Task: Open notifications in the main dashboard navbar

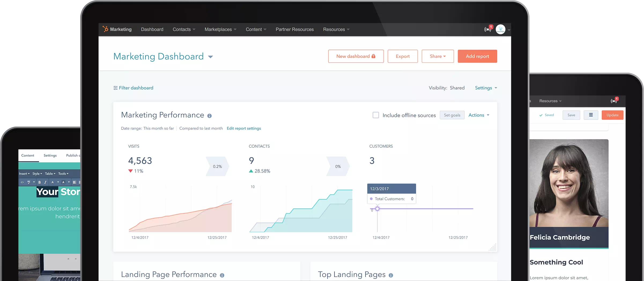Action: click(x=488, y=29)
